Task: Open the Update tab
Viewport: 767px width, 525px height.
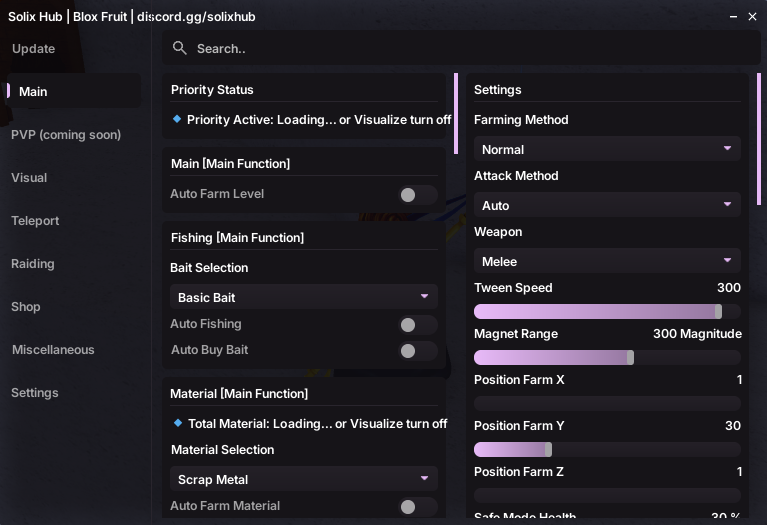Action: pyautogui.click(x=33, y=48)
